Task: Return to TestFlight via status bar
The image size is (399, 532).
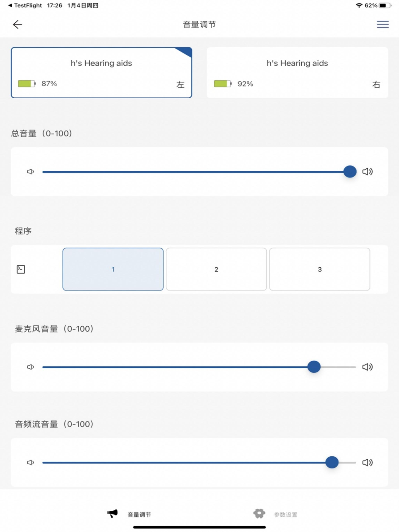Action: pyautogui.click(x=25, y=5)
